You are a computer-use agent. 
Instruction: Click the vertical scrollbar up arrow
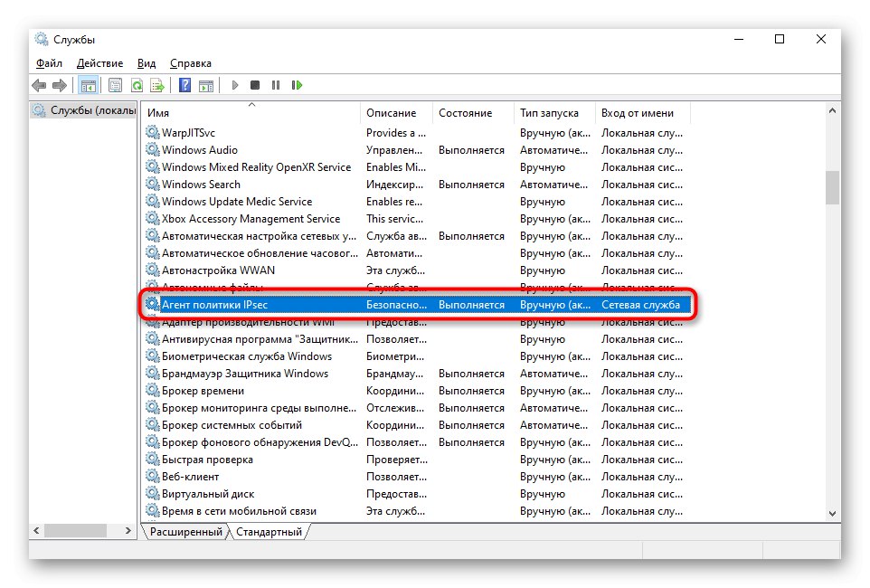pos(832,110)
